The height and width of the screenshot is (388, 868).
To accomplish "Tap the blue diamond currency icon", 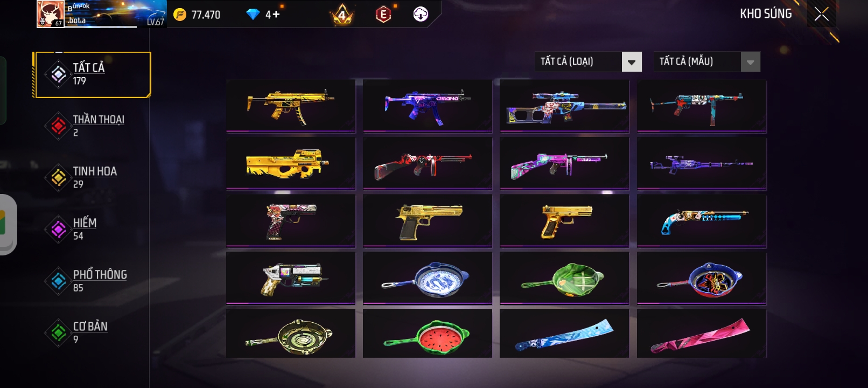I will (253, 15).
